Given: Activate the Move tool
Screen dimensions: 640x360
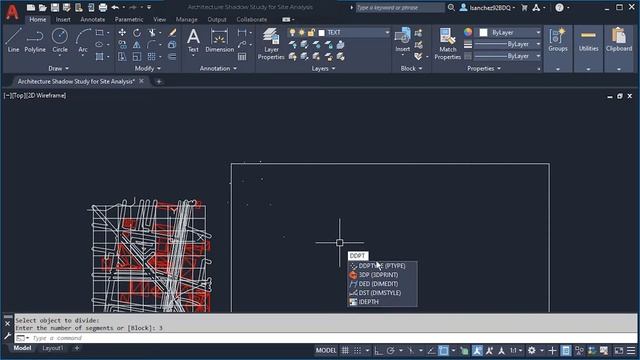Looking at the screenshot, I should 122,33.
